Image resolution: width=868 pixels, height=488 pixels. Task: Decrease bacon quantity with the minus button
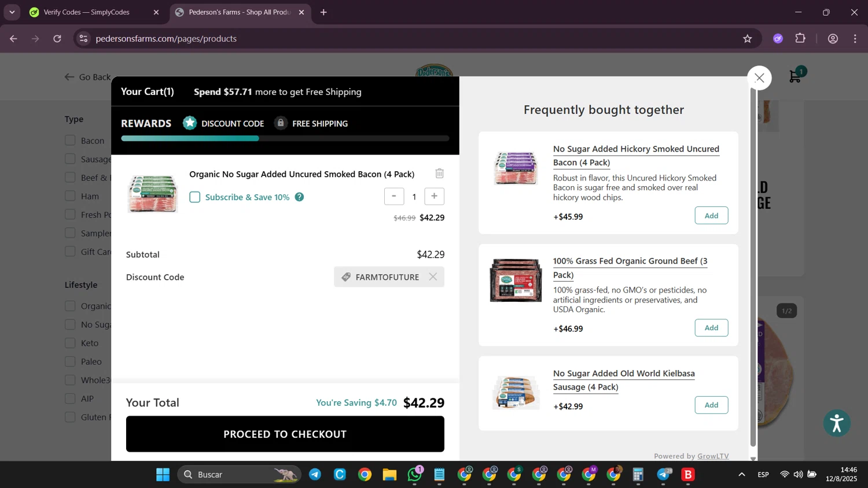tap(394, 196)
